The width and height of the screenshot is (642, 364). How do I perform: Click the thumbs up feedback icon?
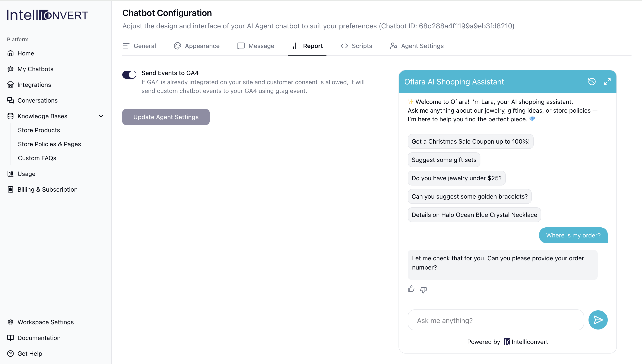[411, 289]
